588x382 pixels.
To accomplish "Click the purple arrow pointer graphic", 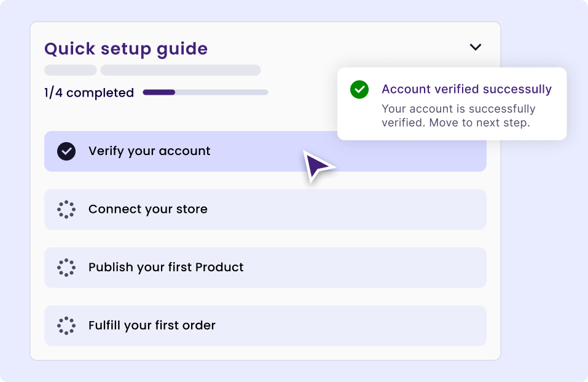I will tap(318, 165).
